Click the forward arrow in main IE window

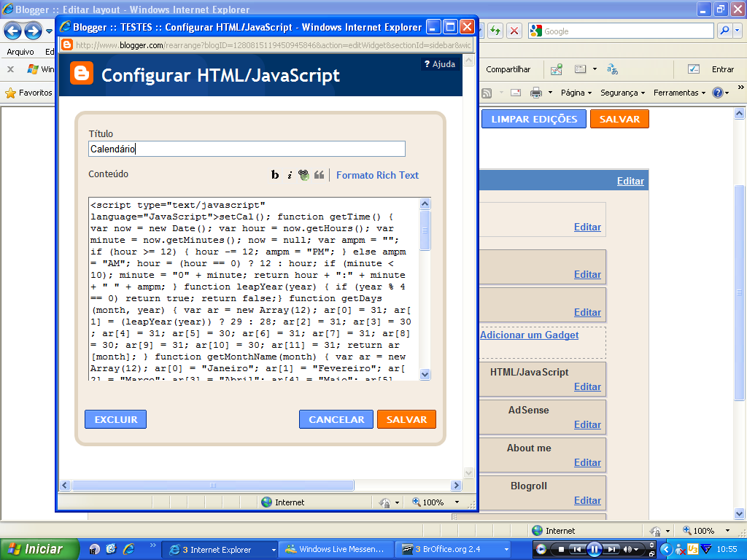[33, 31]
